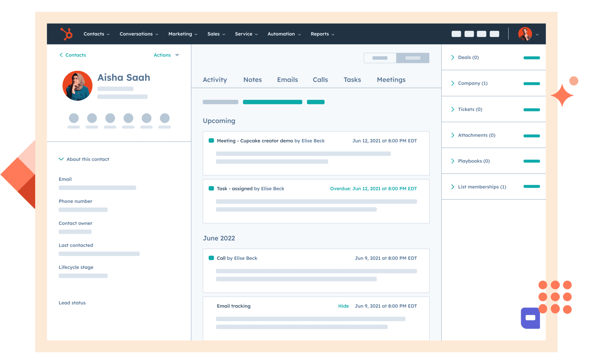This screenshot has height=364, width=593.
Task: Open the Marketing menu
Action: [183, 34]
